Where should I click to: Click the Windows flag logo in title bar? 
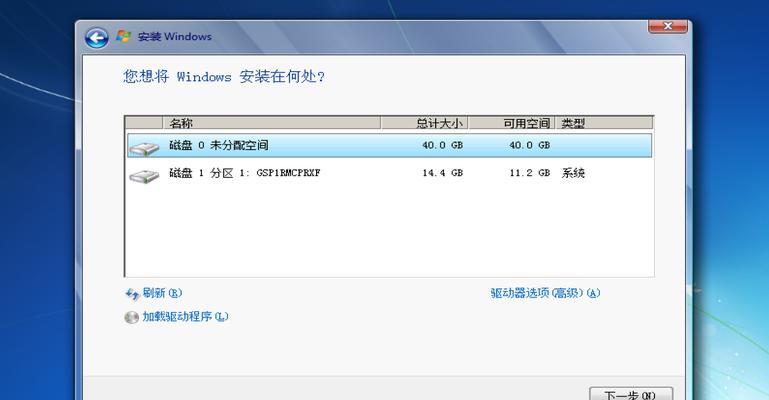point(123,36)
